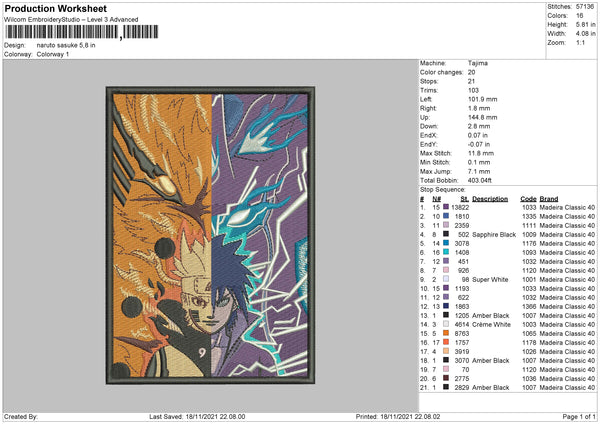This screenshot has width=600, height=424.
Task: Click the Code column header
Action: (528, 199)
